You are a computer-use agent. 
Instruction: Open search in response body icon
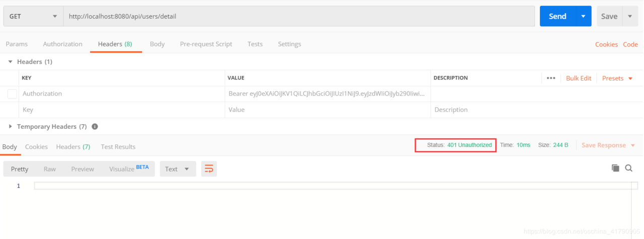point(629,168)
